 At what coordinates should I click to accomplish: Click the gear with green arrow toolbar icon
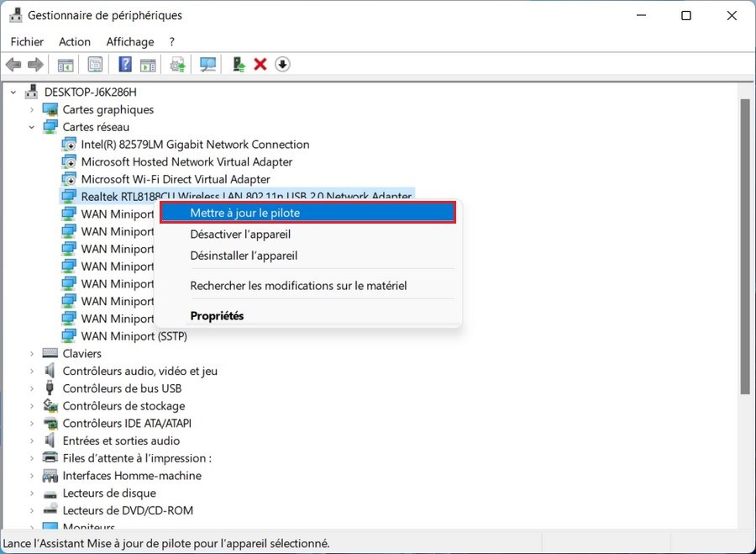pyautogui.click(x=178, y=65)
